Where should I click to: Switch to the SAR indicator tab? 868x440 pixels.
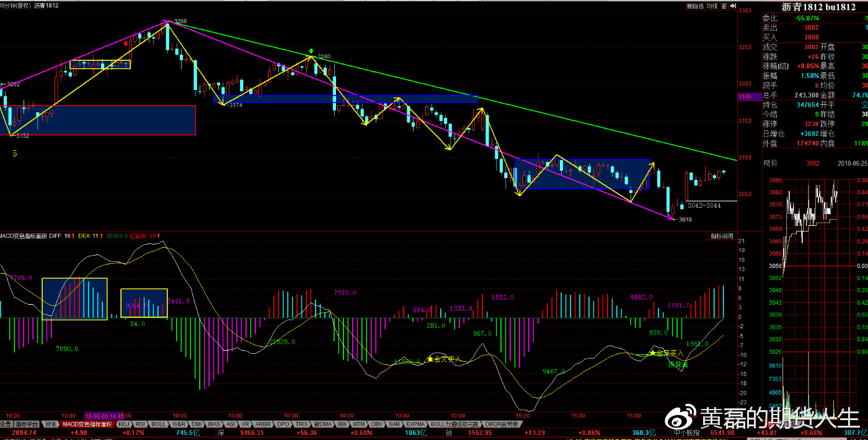pos(394,424)
